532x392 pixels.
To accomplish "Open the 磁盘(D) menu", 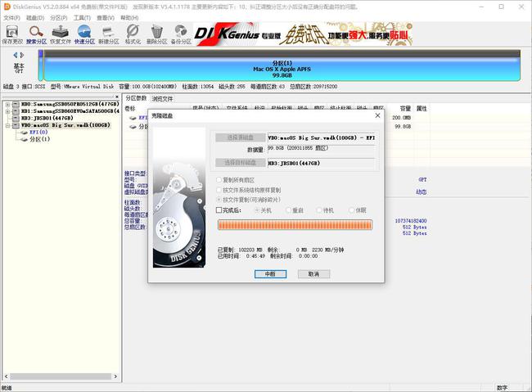I will click(35, 18).
